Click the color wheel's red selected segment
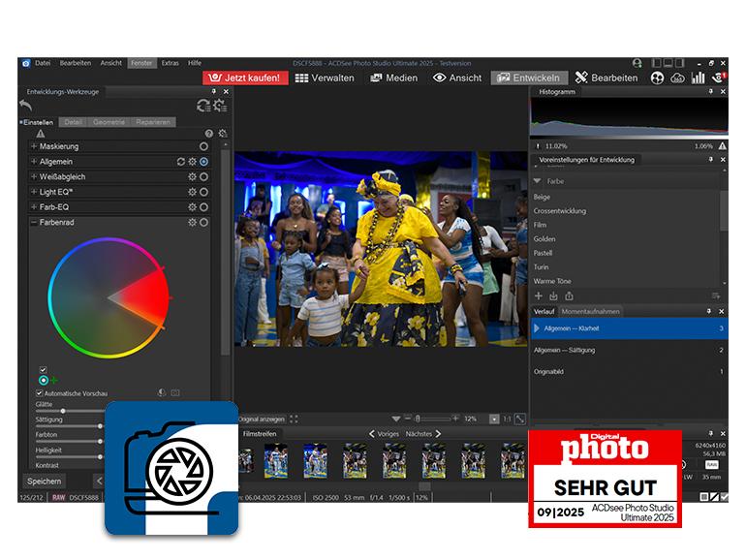Screen dimensions: 746x560 point(146,297)
